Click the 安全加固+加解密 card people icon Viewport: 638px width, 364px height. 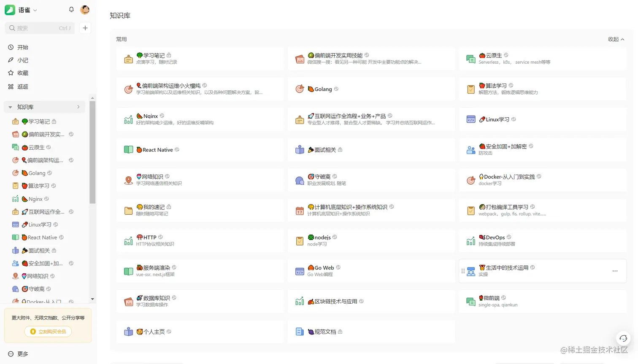[x=471, y=150]
